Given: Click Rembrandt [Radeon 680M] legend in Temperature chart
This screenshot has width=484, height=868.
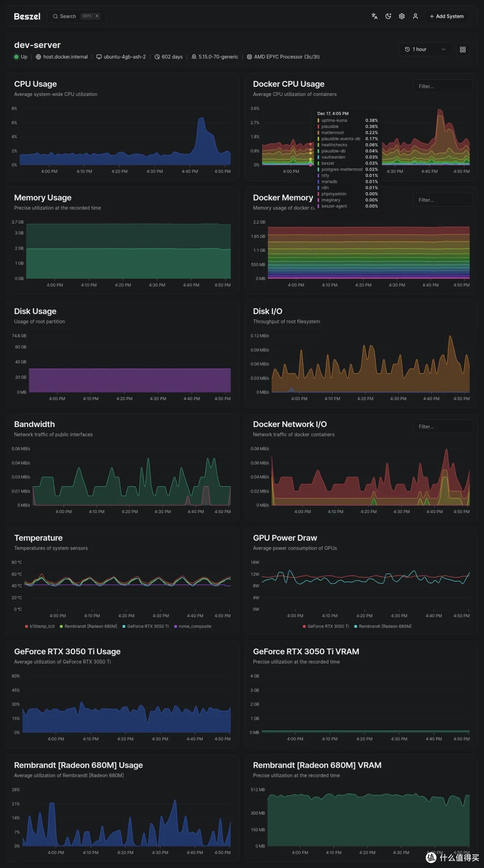Looking at the screenshot, I should tap(88, 626).
